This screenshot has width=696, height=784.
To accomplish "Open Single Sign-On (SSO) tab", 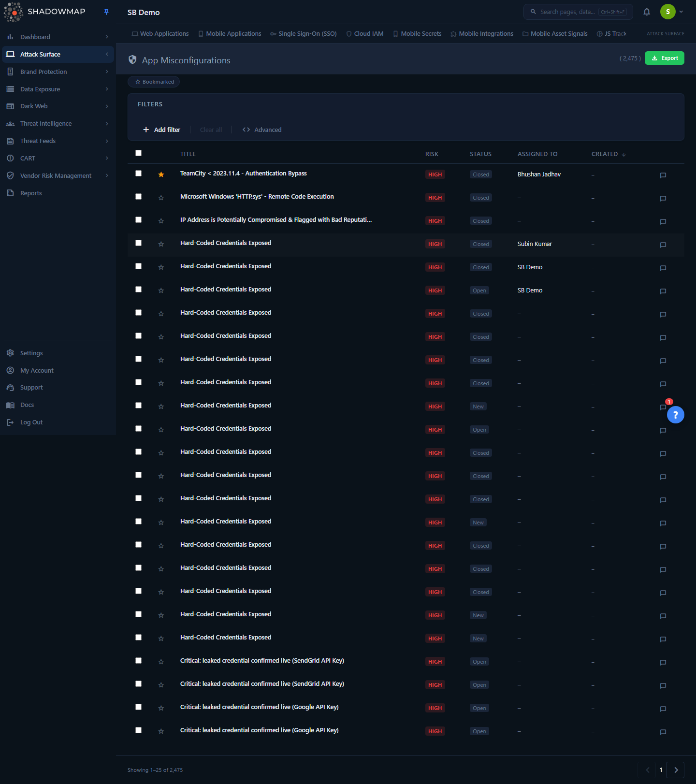I will point(304,34).
